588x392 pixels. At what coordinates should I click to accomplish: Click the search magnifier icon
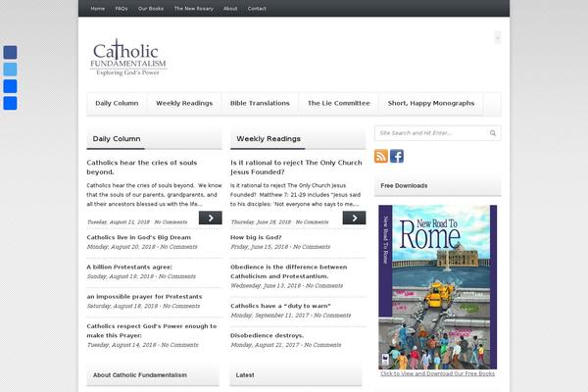pyautogui.click(x=493, y=133)
